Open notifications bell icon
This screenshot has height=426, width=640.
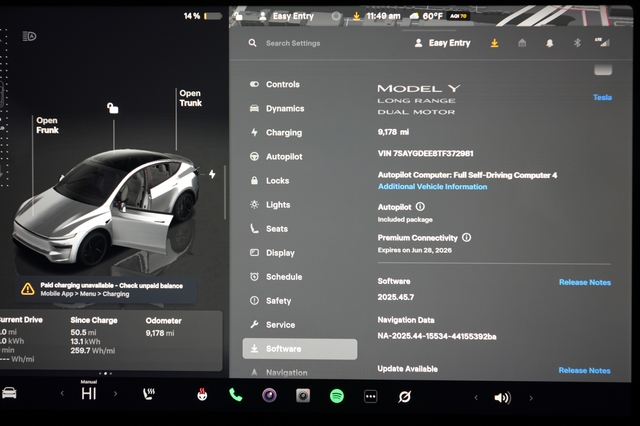550,43
